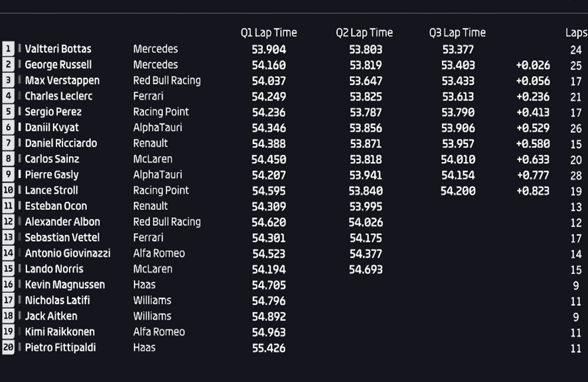
Task: Open driver George Russell
Action: (58, 64)
